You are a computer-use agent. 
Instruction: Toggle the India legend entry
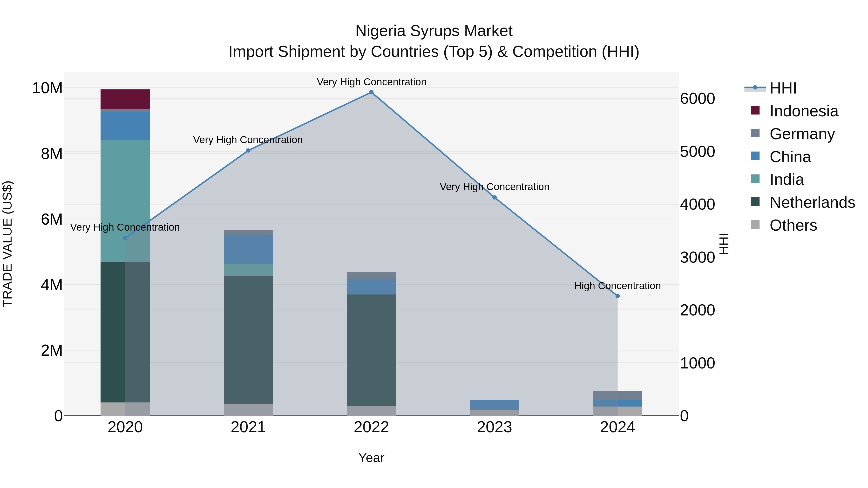click(777, 180)
